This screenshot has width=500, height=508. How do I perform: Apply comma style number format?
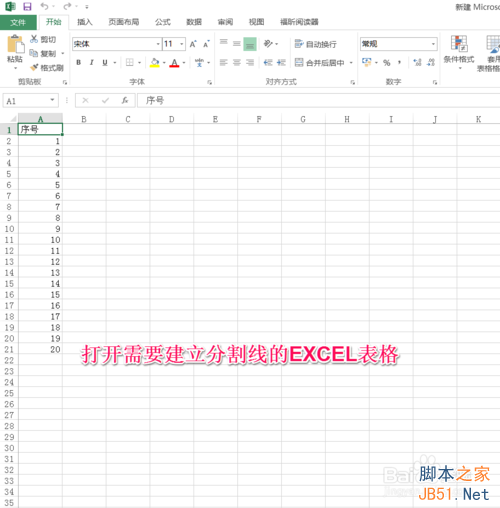pos(399,62)
